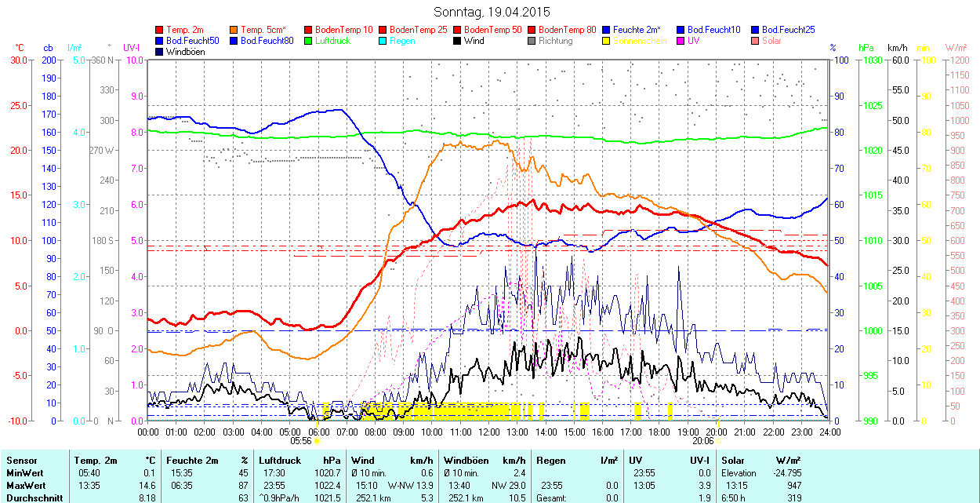Click the sunset time 20:06

tap(703, 441)
